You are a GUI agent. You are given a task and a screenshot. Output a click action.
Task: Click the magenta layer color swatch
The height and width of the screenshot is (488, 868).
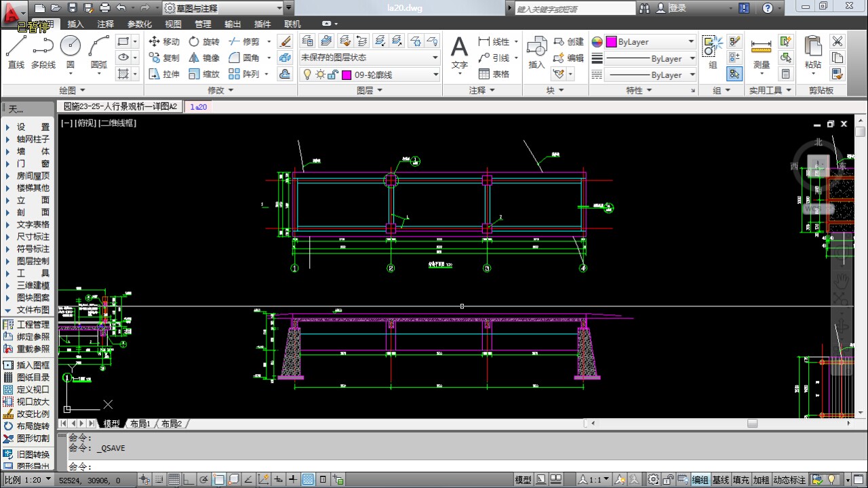click(x=347, y=75)
